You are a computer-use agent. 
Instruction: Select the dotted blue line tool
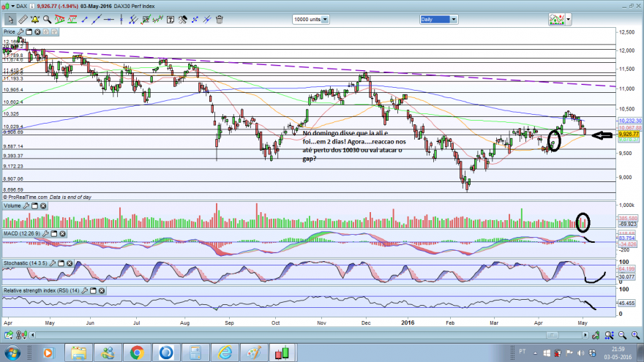click(x=195, y=19)
